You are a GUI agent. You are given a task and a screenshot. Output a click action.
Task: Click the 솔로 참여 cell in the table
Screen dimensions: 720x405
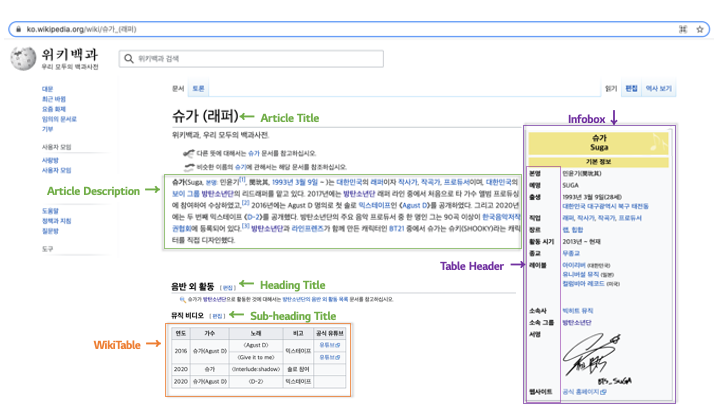pos(298,369)
